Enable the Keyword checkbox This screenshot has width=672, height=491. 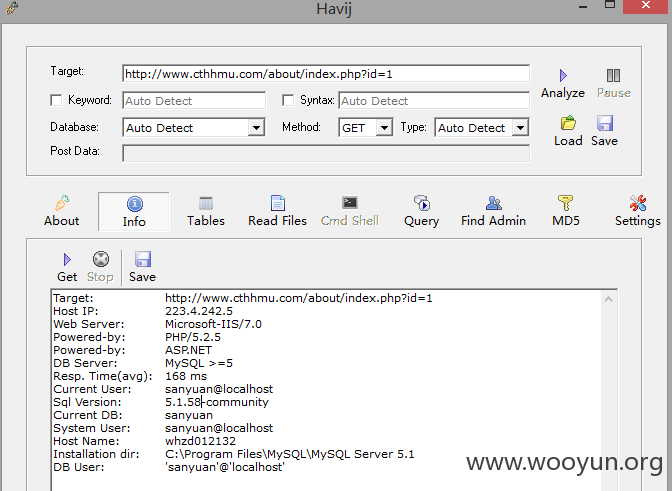(x=56, y=100)
